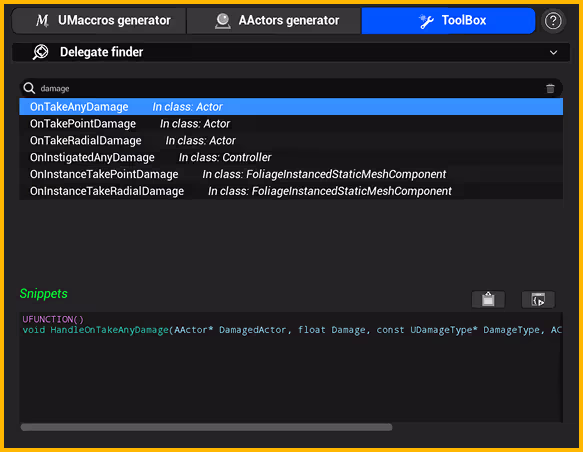This screenshot has width=583, height=452.
Task: Click the Snippets heading
Action: (x=44, y=294)
